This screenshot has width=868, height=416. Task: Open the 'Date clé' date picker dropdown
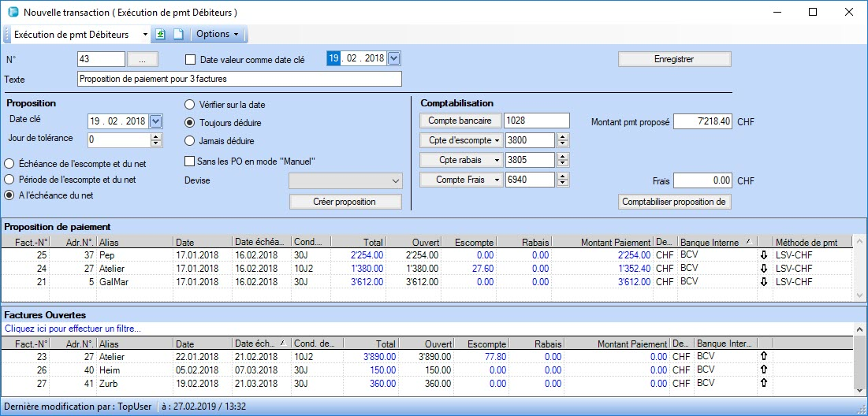[x=155, y=121]
